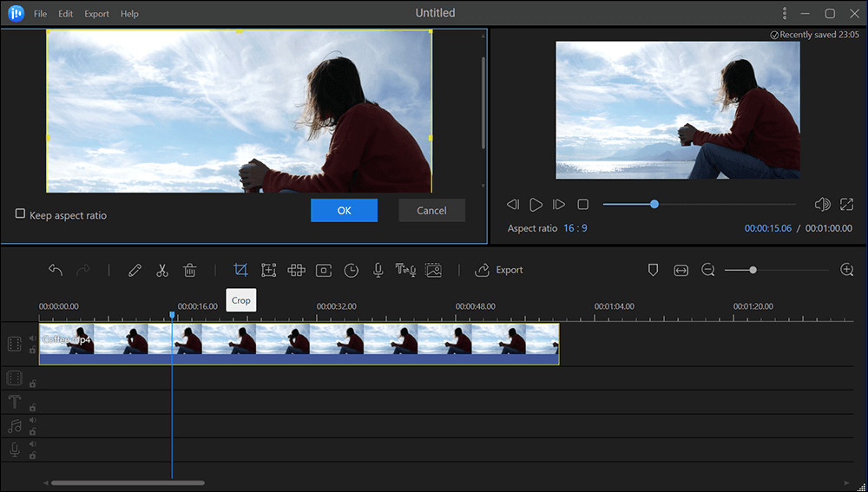The width and height of the screenshot is (868, 492).
Task: Redo the last undone action
Action: [83, 270]
